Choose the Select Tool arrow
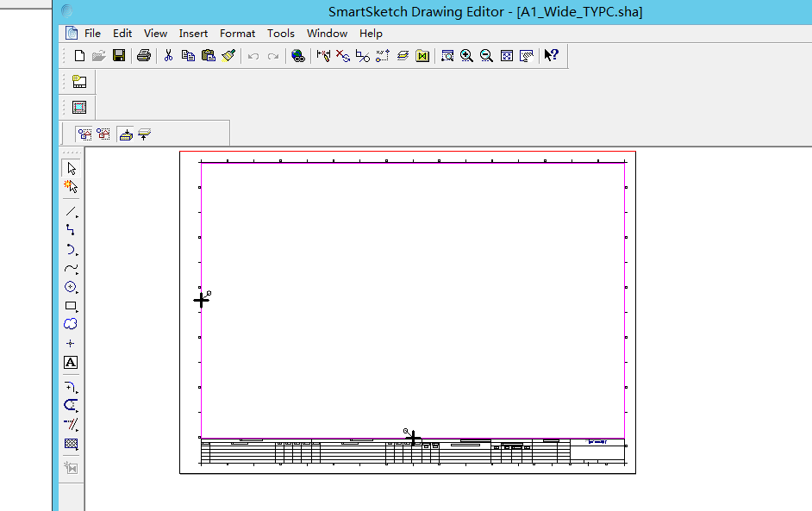Viewport: 812px width, 511px height. (x=71, y=168)
